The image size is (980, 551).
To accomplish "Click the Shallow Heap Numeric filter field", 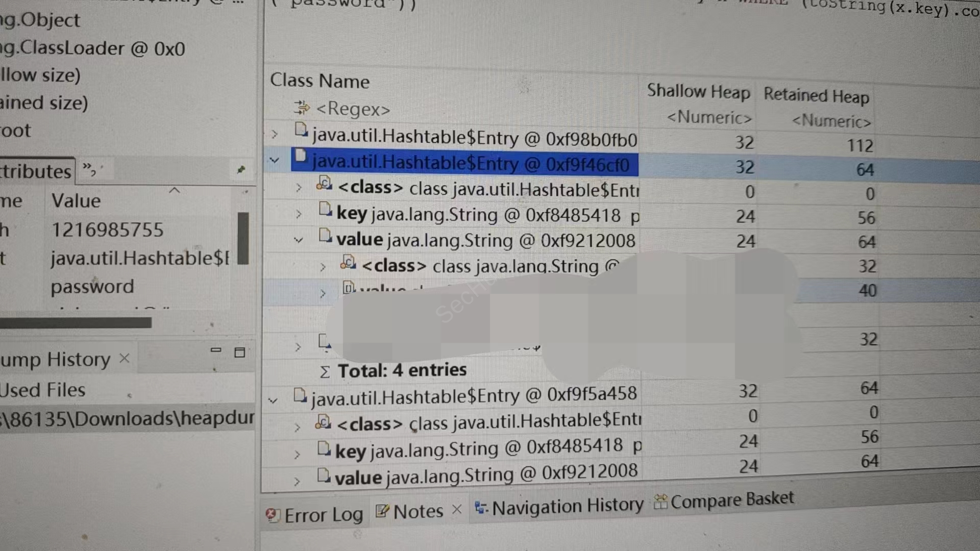I will [709, 118].
